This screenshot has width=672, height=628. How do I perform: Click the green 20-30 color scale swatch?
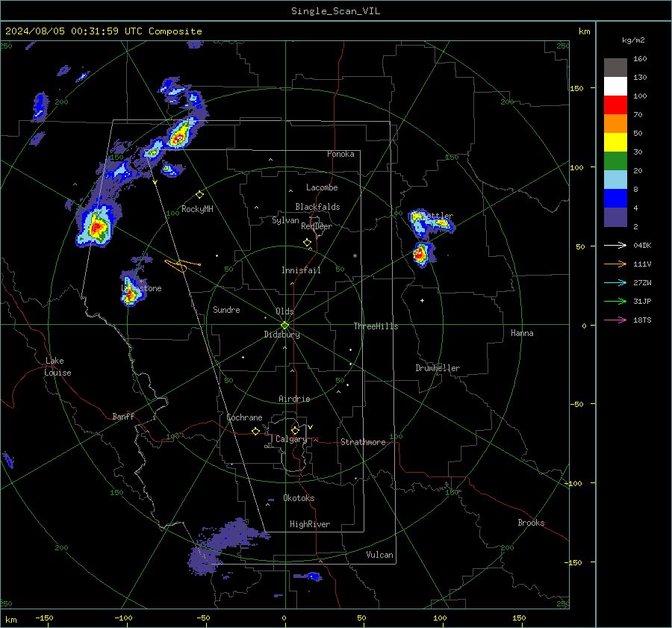click(x=615, y=161)
